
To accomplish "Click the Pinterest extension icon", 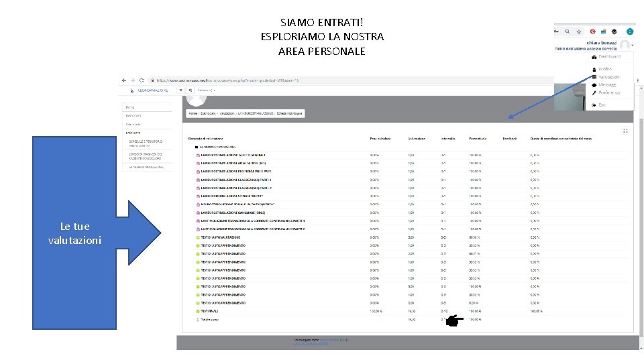I will [592, 32].
